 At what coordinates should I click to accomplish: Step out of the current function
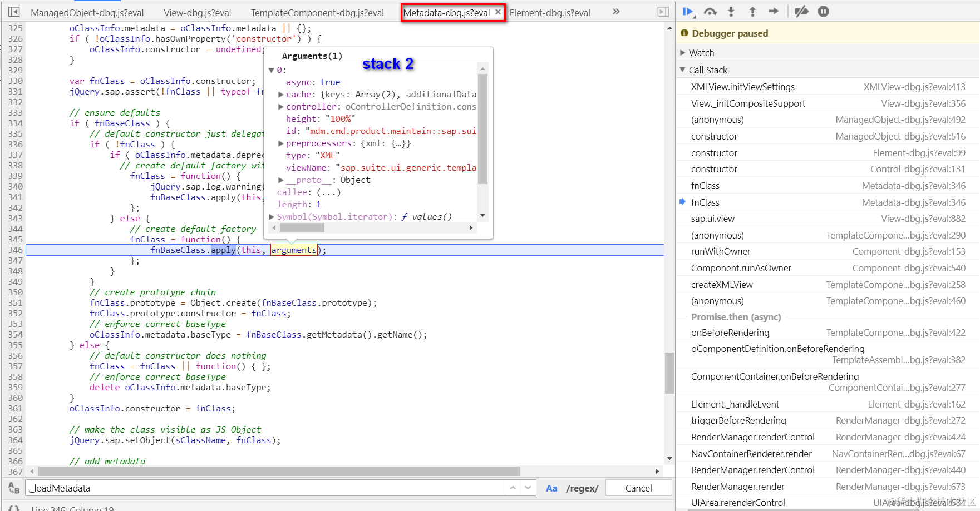[x=752, y=12]
